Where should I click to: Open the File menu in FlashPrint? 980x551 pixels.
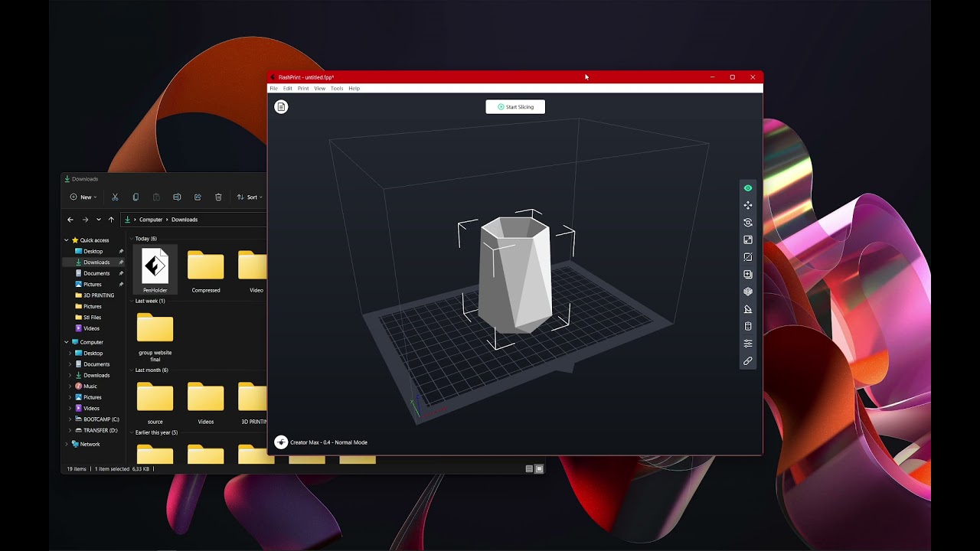(273, 89)
